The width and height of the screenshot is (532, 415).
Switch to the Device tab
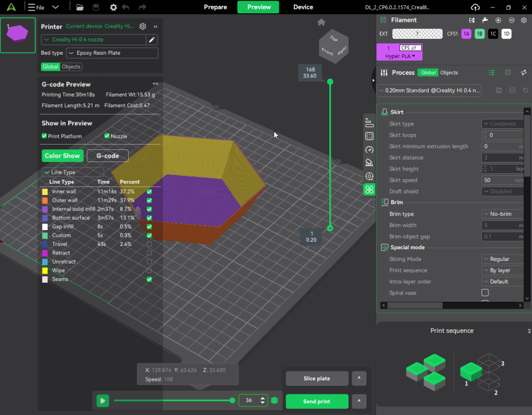pos(303,7)
